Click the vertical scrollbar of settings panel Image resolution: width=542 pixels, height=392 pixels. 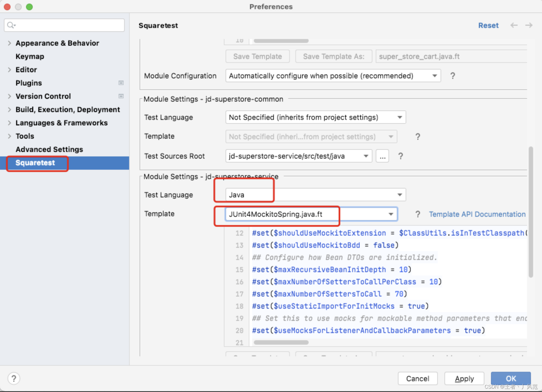click(531, 212)
